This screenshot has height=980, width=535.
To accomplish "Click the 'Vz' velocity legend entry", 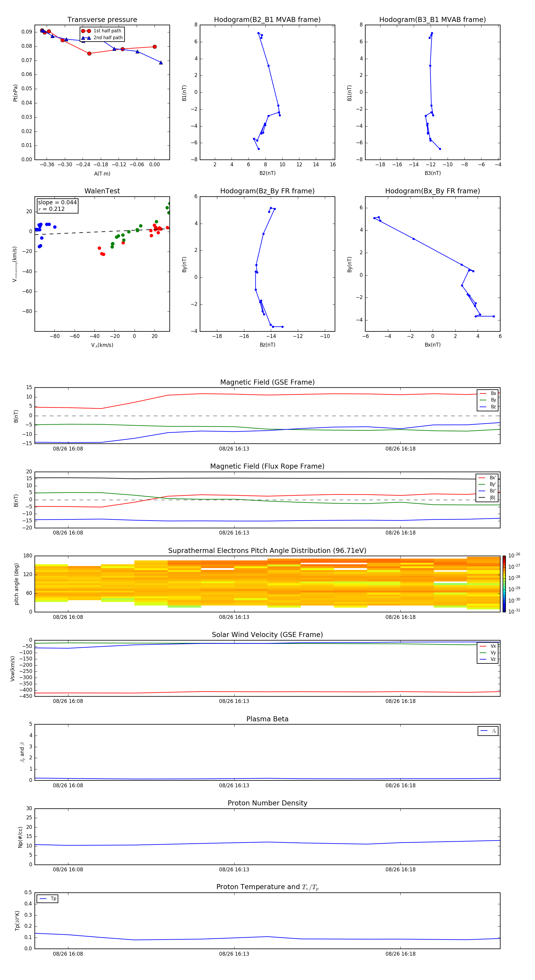I will point(488,659).
